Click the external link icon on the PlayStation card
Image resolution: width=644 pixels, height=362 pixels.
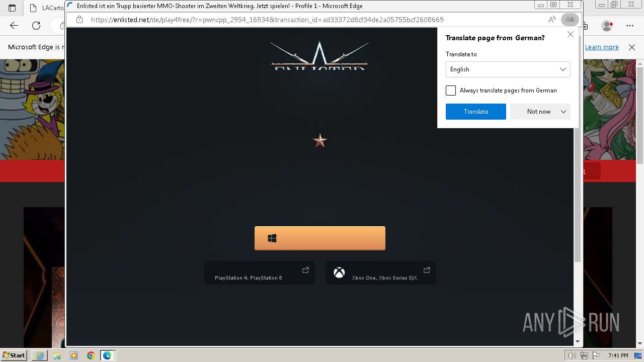point(305,270)
